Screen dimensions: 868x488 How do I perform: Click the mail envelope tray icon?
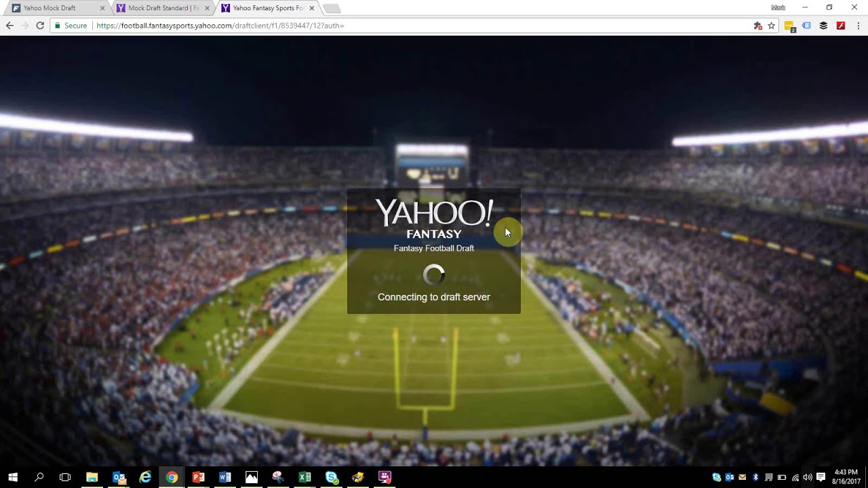[743, 477]
